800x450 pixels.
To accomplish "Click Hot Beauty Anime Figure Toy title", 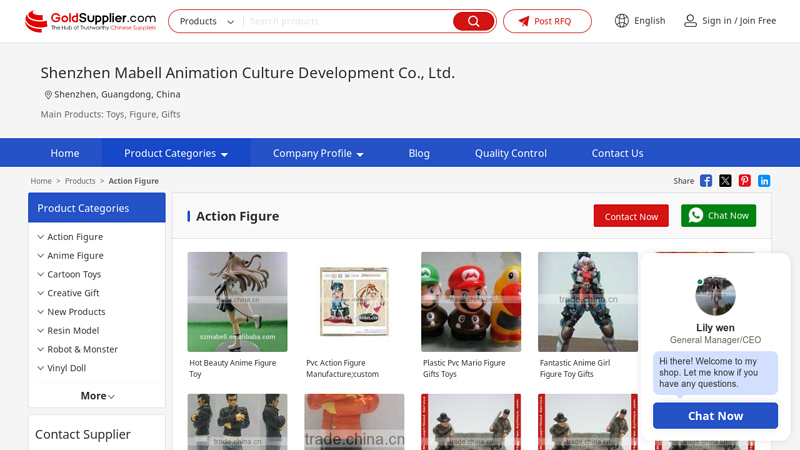I will point(233,368).
